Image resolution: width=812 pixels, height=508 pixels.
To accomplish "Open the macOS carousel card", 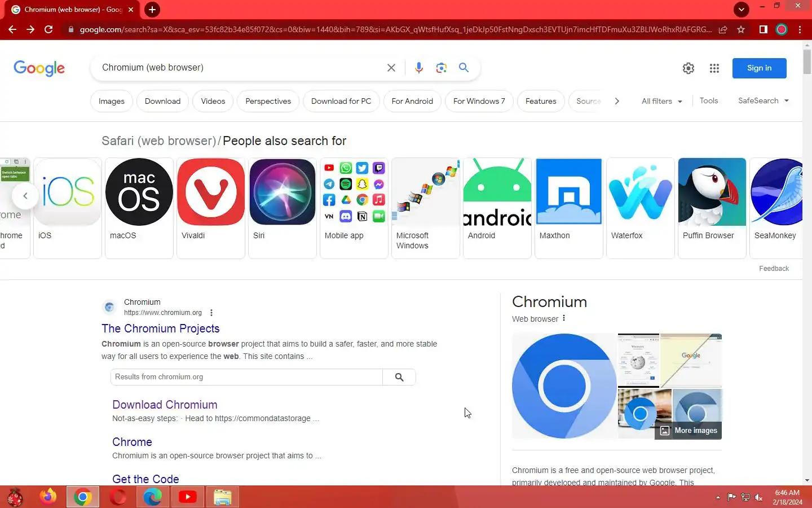I will (139, 208).
